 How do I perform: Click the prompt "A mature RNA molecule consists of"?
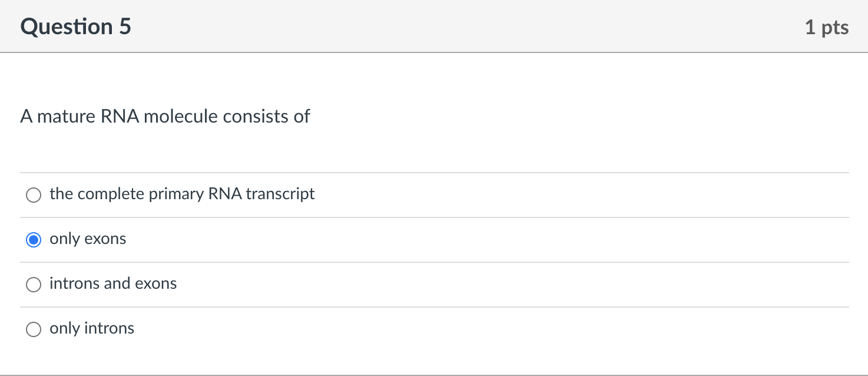click(165, 116)
